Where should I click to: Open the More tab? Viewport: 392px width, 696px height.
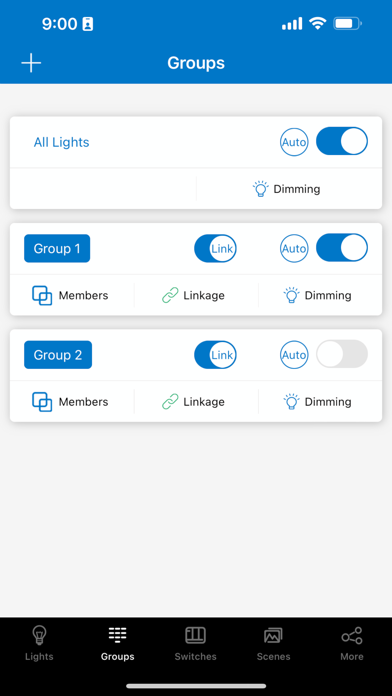pos(352,644)
